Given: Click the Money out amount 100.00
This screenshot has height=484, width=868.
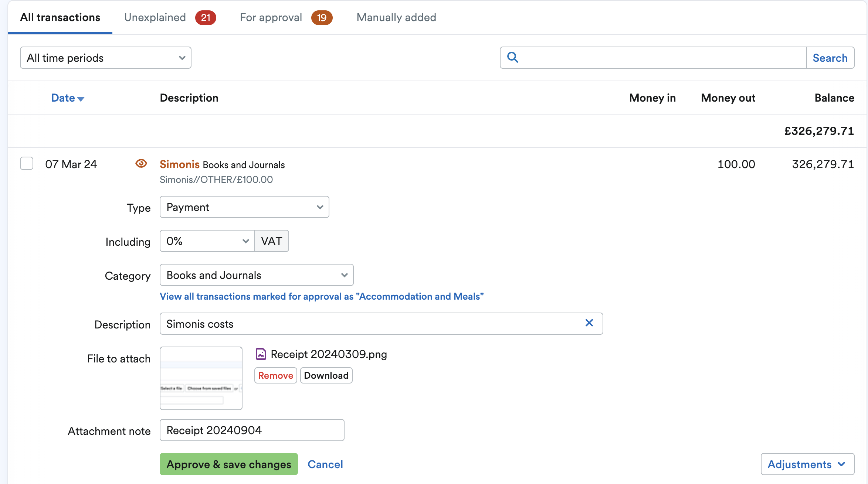Looking at the screenshot, I should click(736, 164).
